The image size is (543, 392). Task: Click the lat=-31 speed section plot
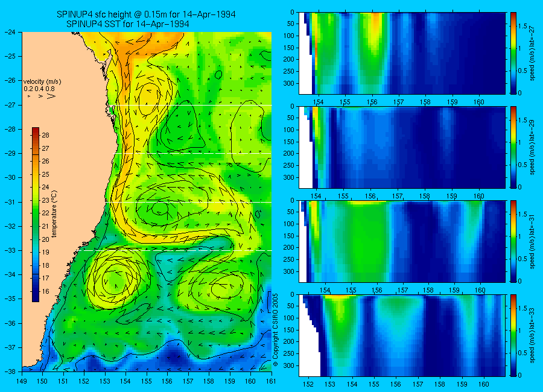point(402,241)
